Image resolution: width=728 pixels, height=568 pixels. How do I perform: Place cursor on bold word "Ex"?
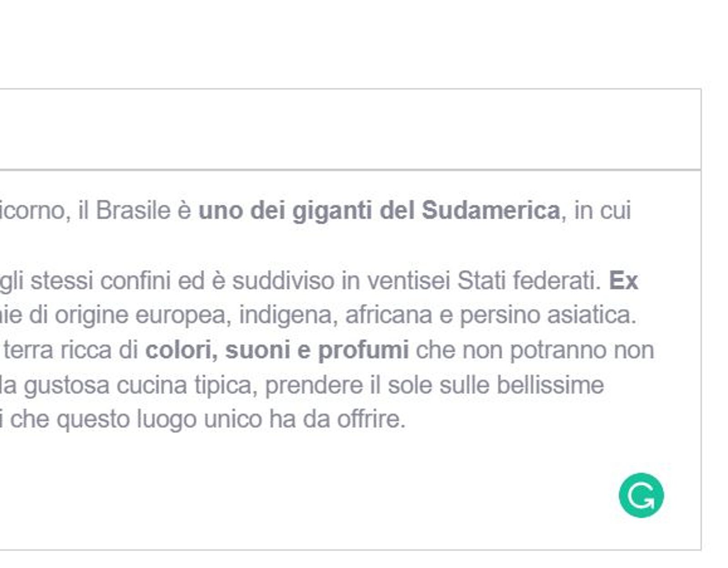coord(623,281)
